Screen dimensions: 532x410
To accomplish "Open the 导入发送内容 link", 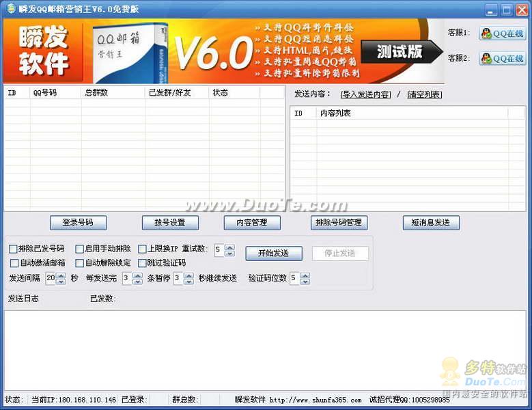I will [x=365, y=95].
